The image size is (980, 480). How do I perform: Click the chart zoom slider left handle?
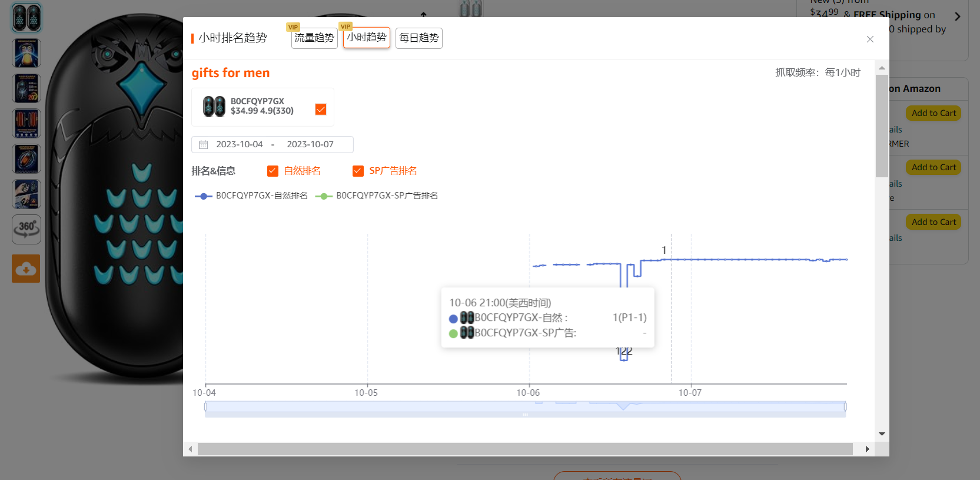coord(205,406)
